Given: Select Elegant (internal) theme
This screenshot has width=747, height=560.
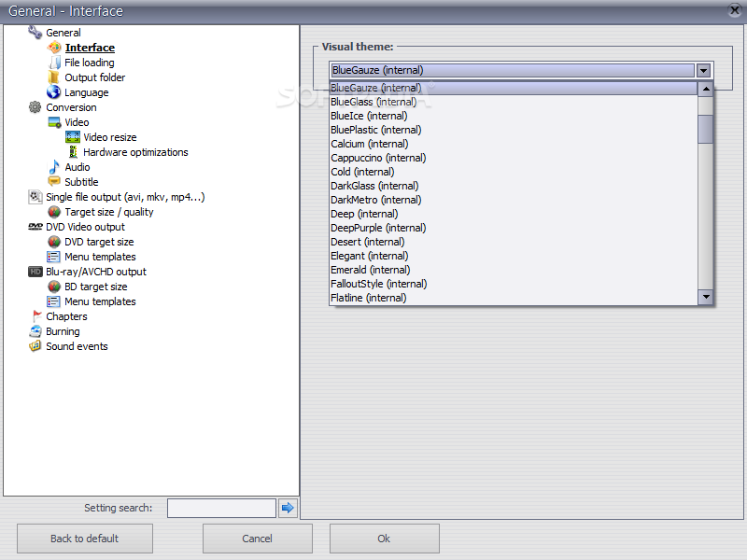Looking at the screenshot, I should (514, 256).
